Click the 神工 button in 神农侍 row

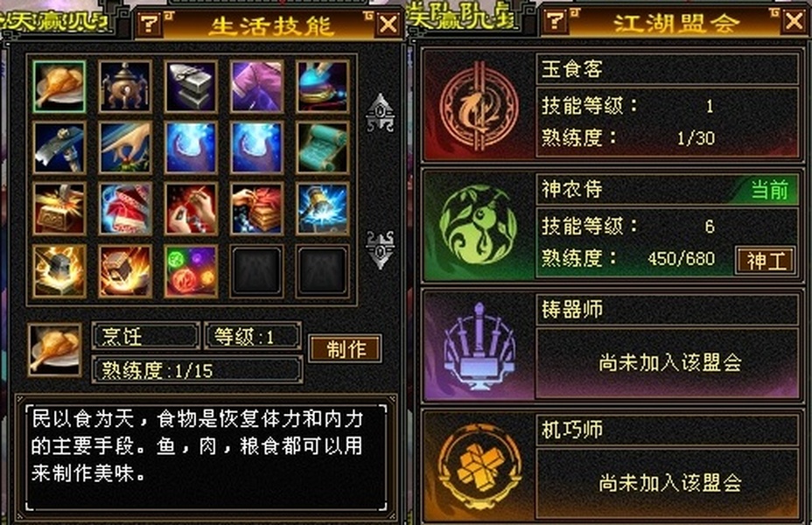(x=765, y=261)
